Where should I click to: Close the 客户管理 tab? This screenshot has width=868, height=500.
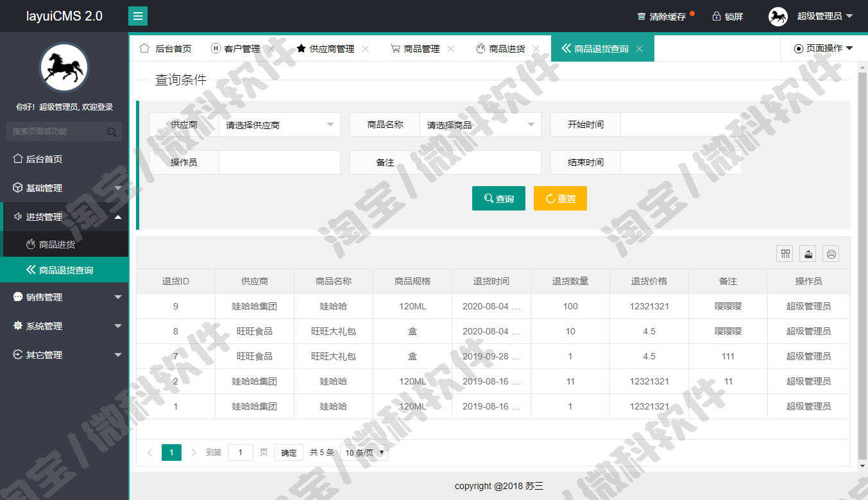point(272,49)
